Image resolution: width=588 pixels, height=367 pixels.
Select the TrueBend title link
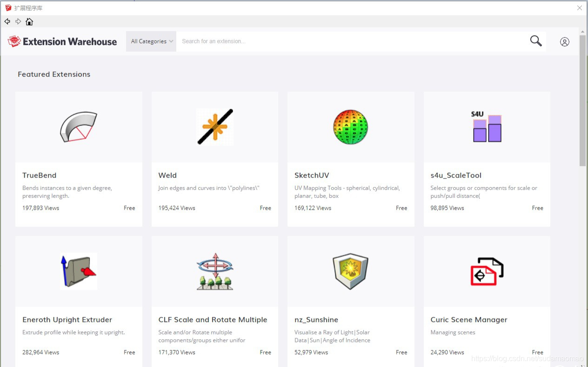click(x=40, y=176)
